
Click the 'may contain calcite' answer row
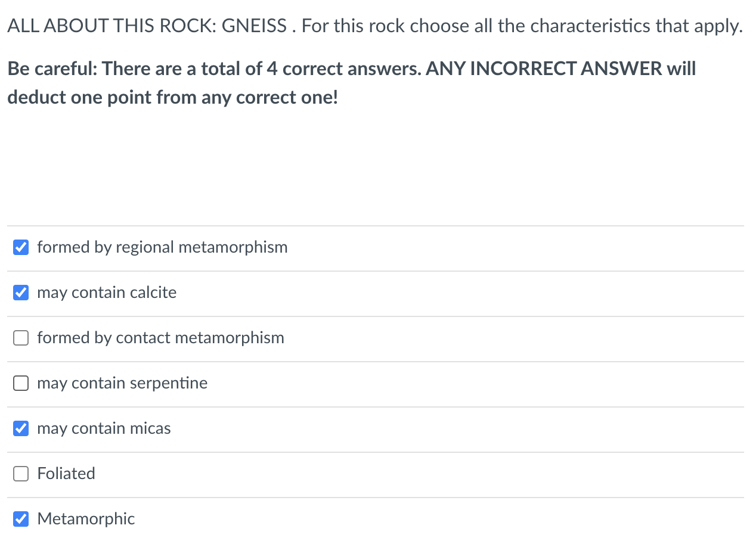pos(107,293)
